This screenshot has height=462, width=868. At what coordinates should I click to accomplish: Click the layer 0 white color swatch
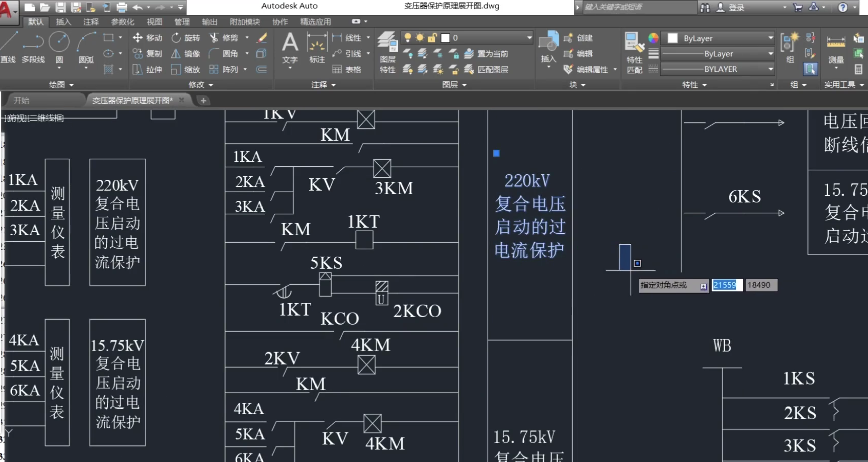[x=445, y=38]
